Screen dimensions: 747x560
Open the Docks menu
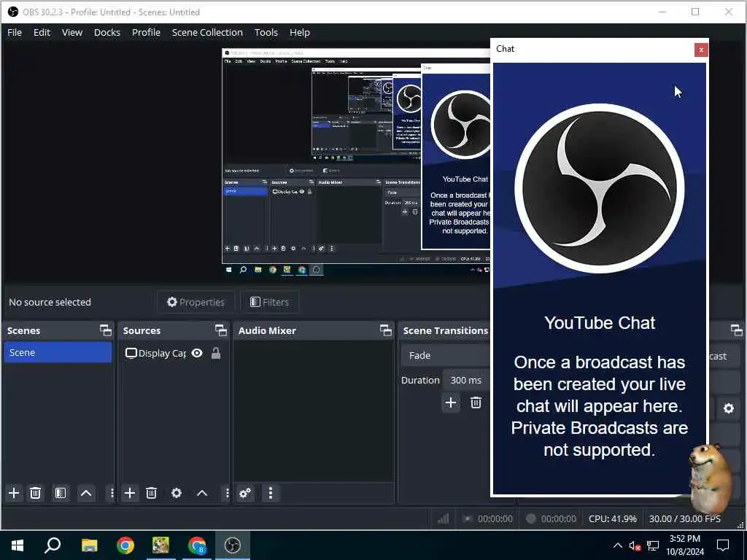(107, 32)
